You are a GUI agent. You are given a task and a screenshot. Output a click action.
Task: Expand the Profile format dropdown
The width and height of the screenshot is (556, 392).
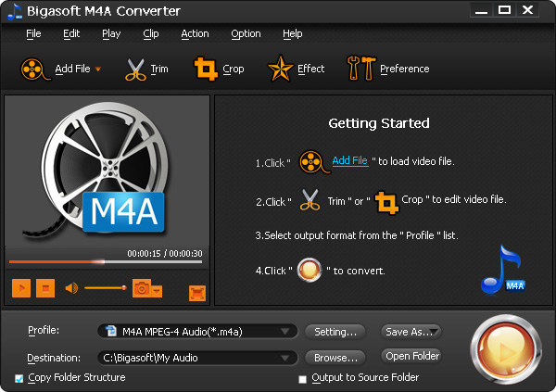point(284,332)
